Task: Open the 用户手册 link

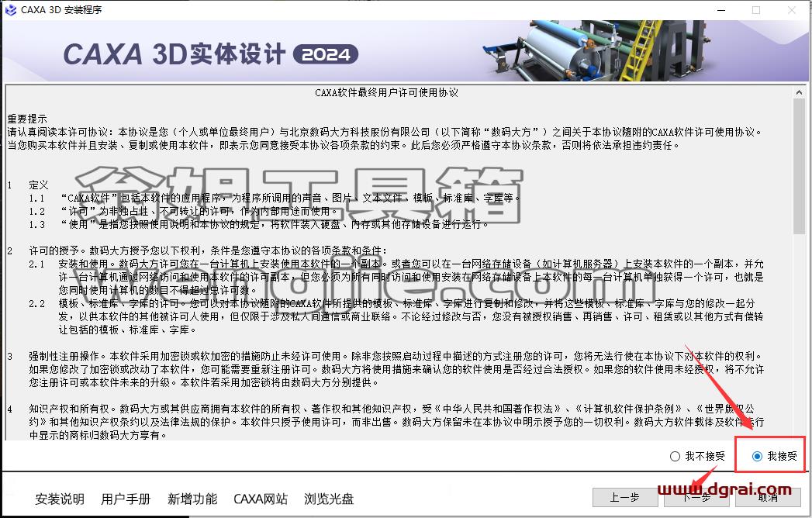Action: point(126,499)
